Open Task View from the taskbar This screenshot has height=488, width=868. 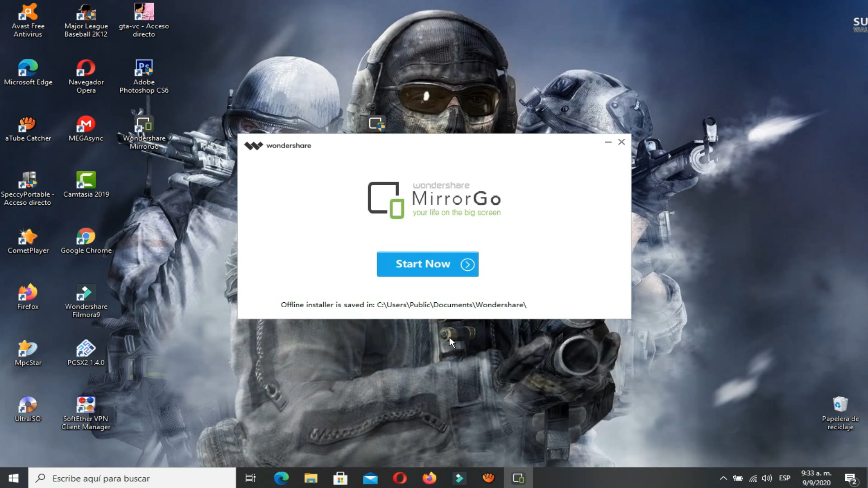click(x=250, y=478)
